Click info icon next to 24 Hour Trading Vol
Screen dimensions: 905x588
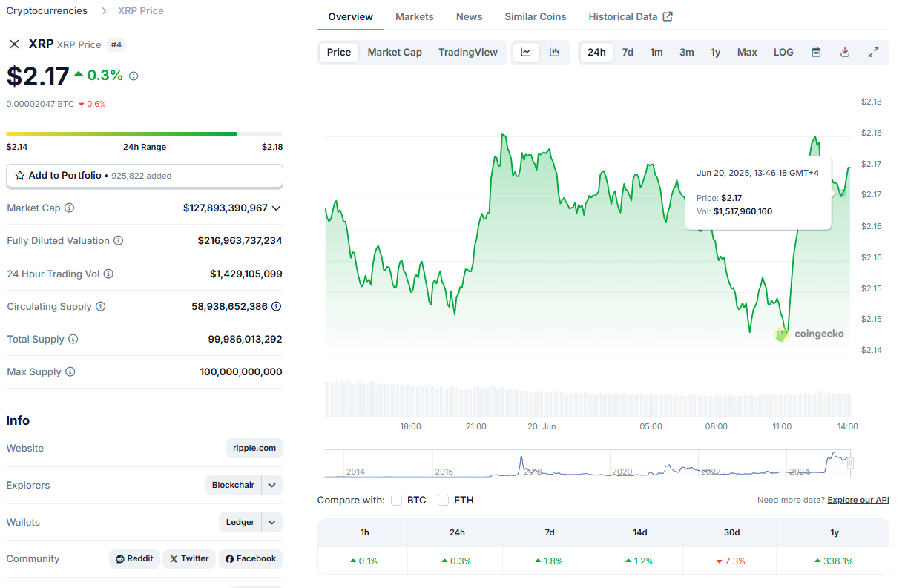coord(108,274)
